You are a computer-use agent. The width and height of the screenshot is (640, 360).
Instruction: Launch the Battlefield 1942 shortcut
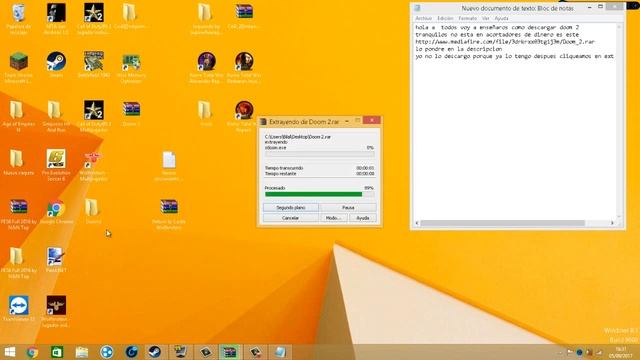pyautogui.click(x=93, y=62)
